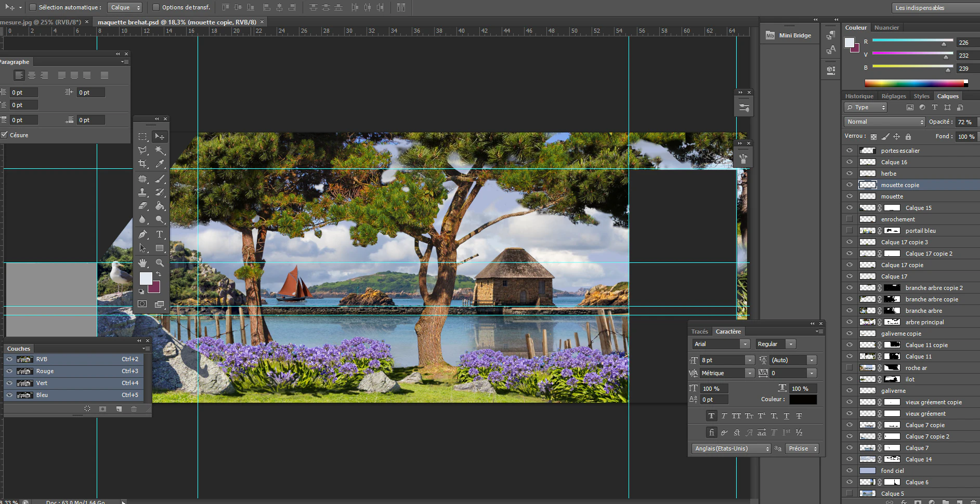Select the Pen tool
The height and width of the screenshot is (504, 980).
(142, 234)
